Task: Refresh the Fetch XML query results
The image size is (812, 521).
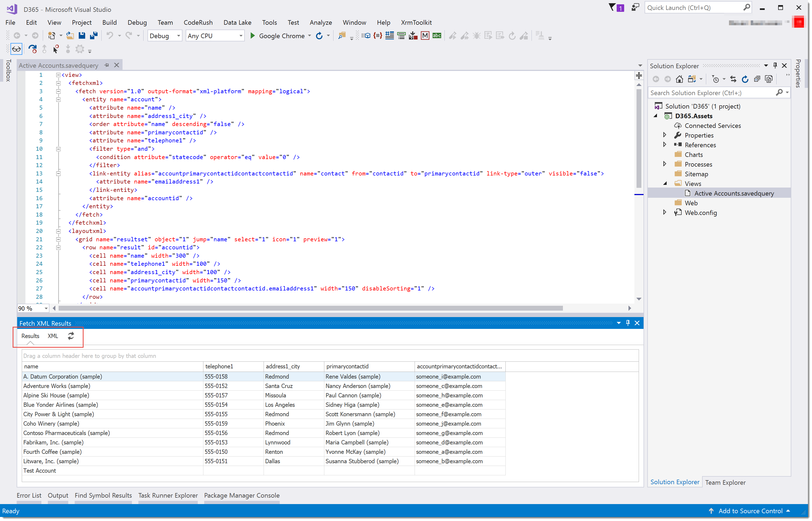Action: tap(71, 336)
